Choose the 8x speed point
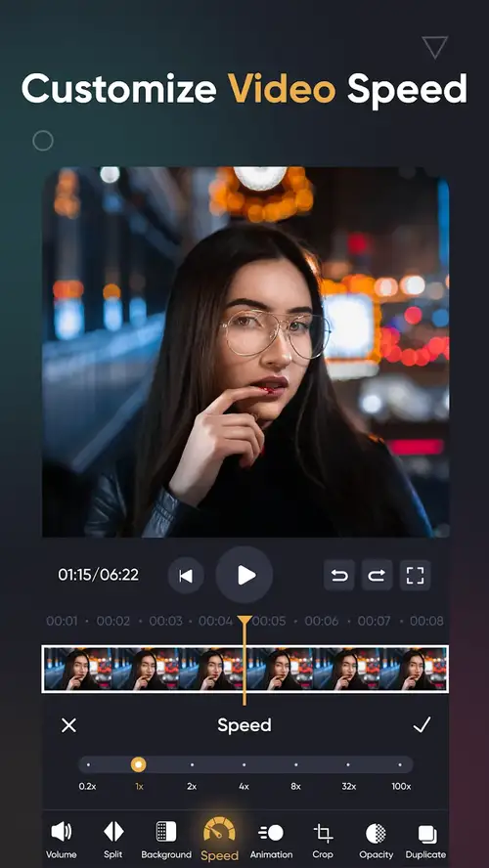The width and height of the screenshot is (489, 868). pos(295,765)
